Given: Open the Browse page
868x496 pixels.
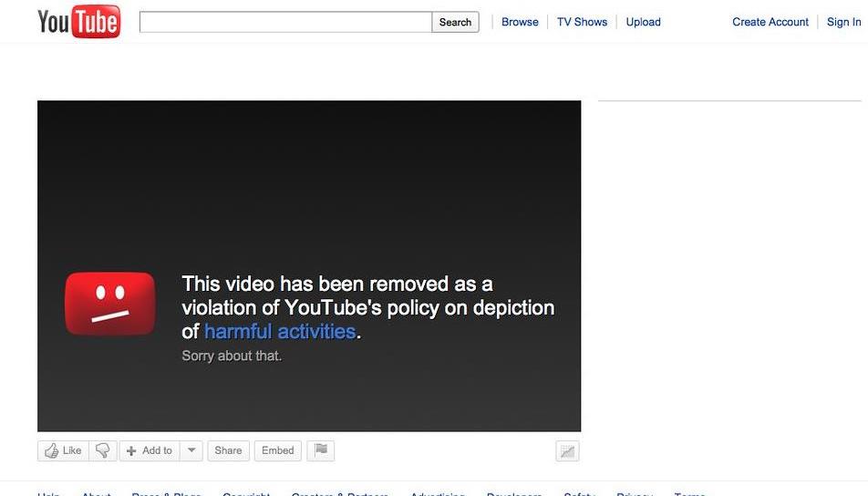Looking at the screenshot, I should click(x=520, y=22).
